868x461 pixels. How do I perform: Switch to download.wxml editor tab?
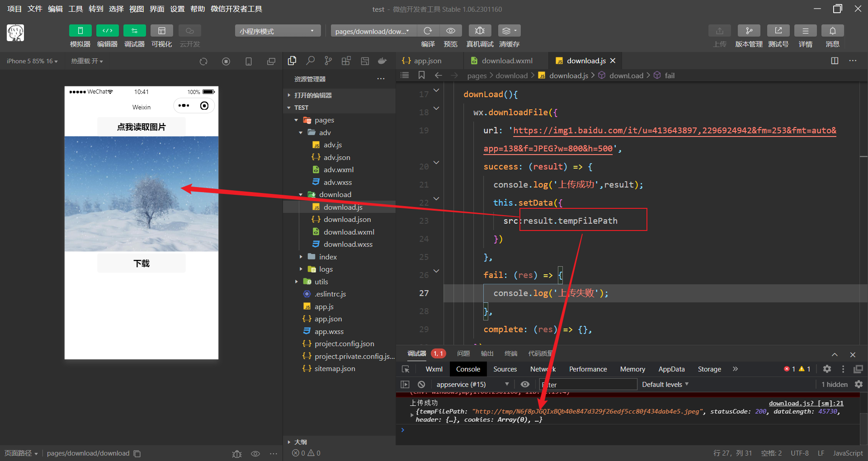tap(507, 61)
